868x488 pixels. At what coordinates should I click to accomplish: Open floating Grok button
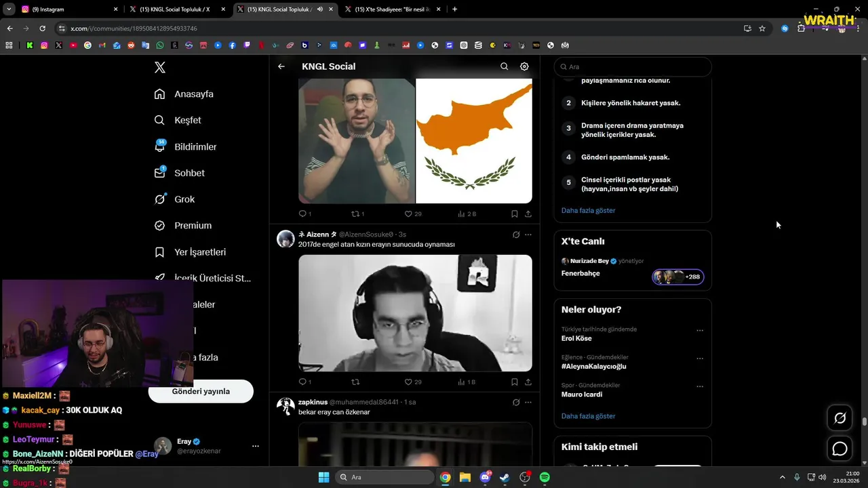(840, 418)
